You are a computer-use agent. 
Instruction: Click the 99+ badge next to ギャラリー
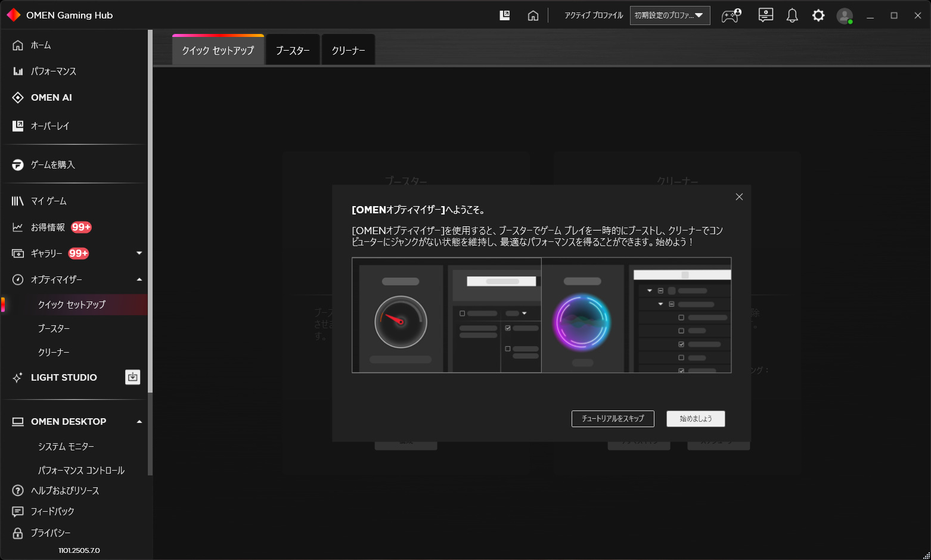coord(79,253)
